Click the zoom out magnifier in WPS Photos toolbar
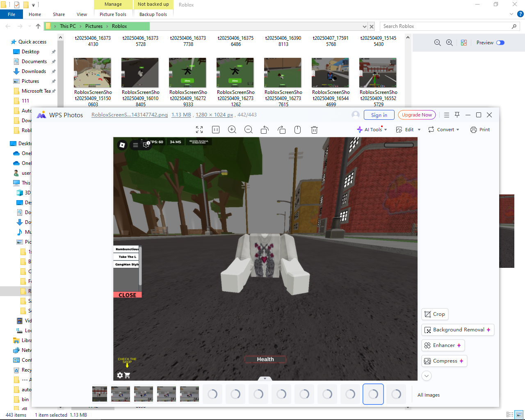This screenshot has width=525, height=420. point(249,130)
